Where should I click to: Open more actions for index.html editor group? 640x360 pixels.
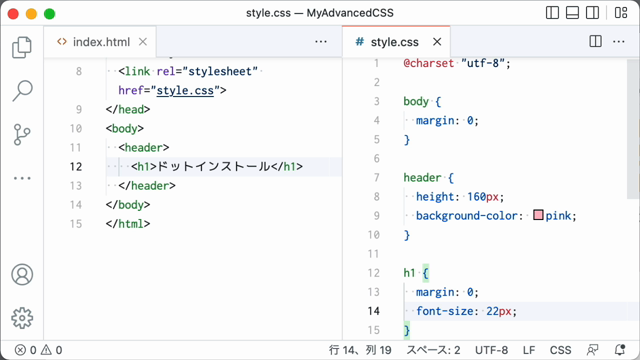(321, 41)
